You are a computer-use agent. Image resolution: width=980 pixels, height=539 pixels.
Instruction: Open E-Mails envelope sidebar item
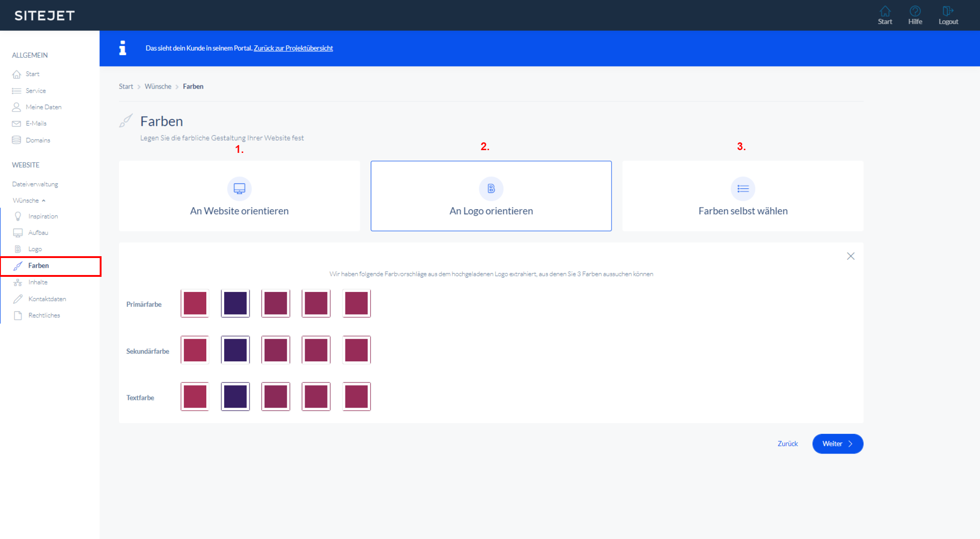[36, 124]
